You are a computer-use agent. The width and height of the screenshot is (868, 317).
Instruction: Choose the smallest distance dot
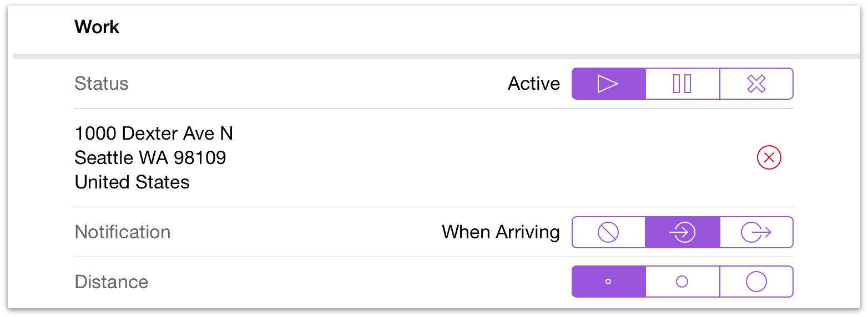point(608,282)
